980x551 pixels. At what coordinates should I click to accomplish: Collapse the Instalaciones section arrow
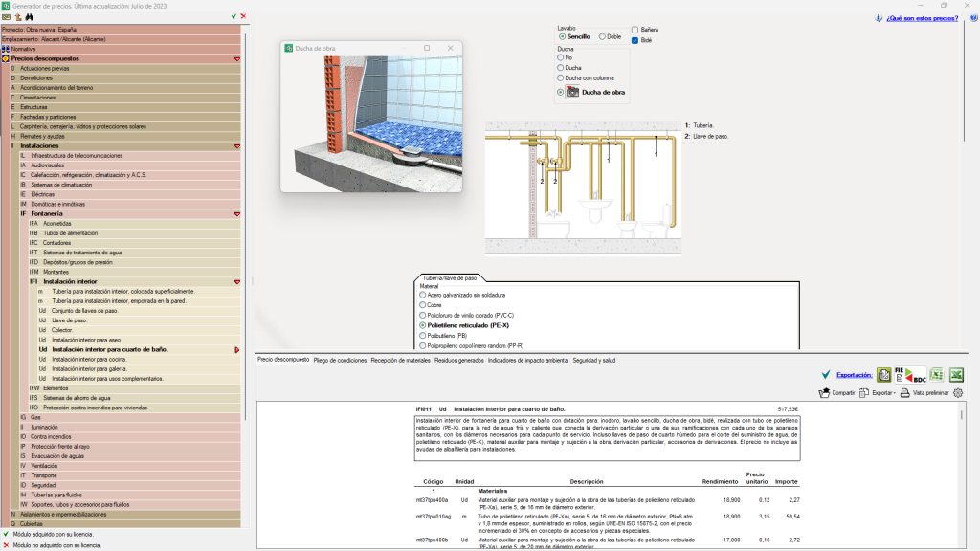tap(237, 146)
